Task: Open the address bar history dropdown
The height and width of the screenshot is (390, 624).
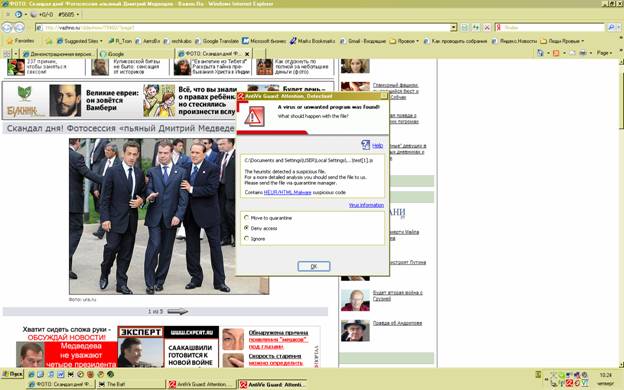Action: 453,27
